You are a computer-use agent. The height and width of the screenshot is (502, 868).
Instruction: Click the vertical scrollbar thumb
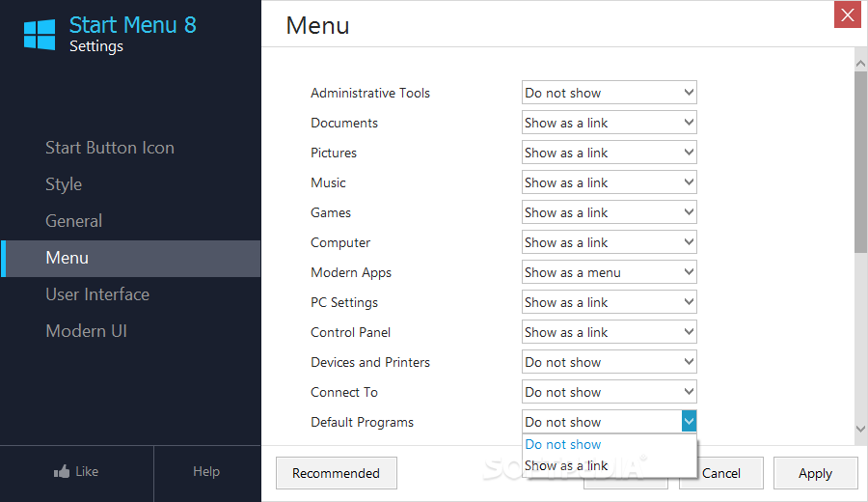860,162
